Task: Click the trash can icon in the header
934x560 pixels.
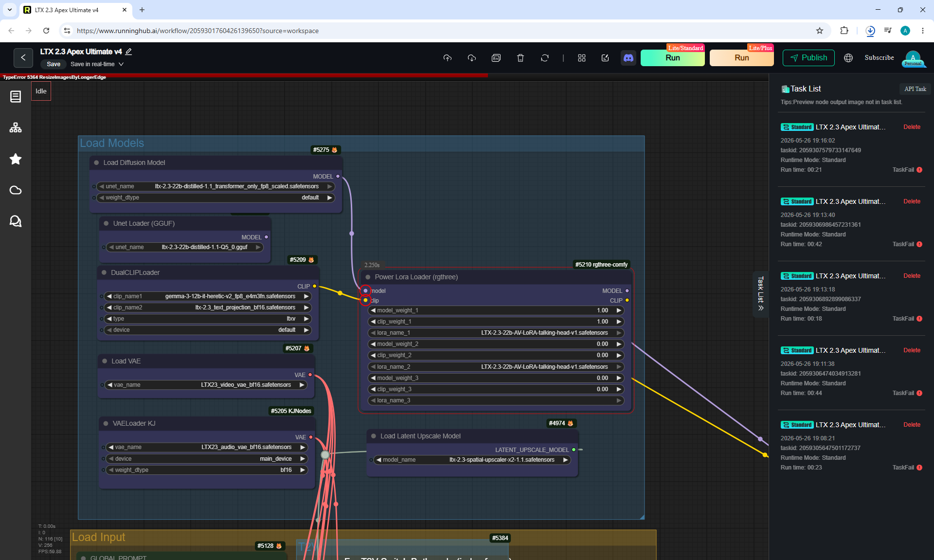Action: (x=521, y=58)
